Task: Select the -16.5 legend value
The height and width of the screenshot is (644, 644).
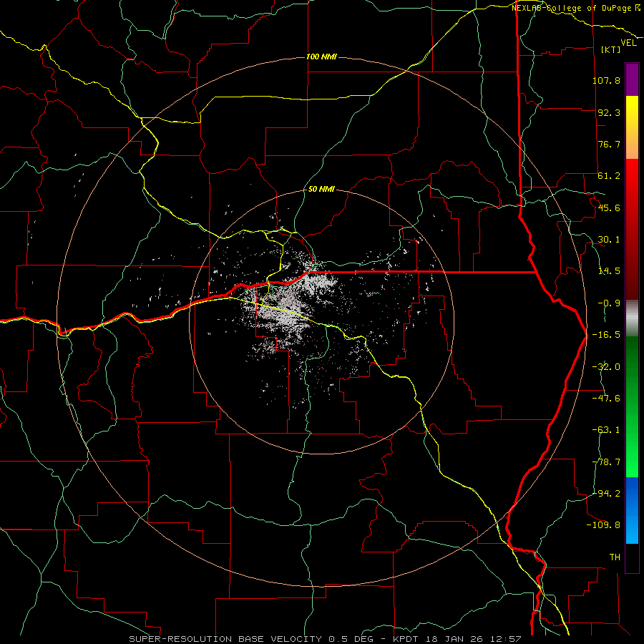Action: click(606, 335)
